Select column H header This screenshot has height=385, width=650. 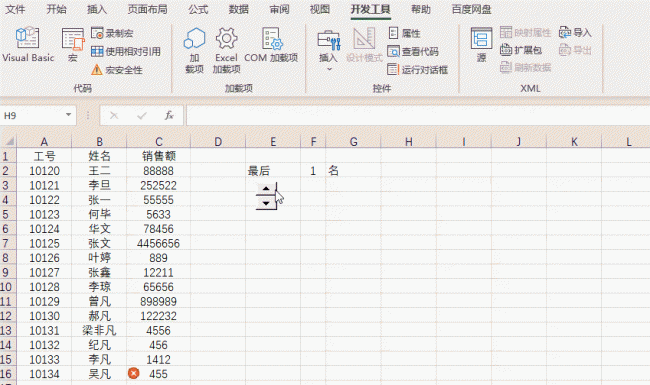pos(409,142)
